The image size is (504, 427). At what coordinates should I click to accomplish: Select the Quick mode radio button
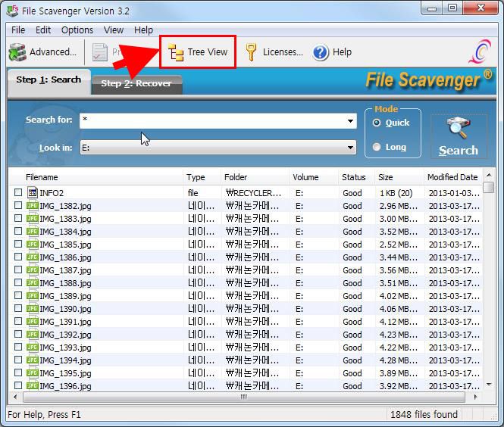[x=377, y=123]
